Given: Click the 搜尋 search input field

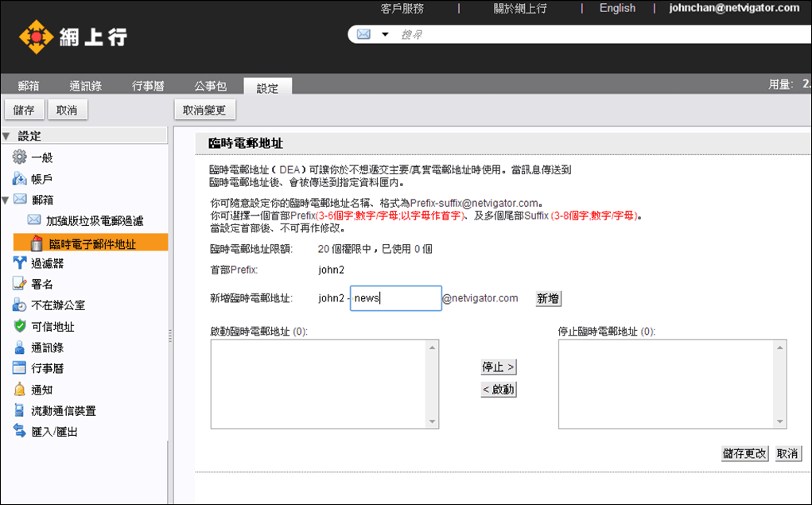Looking at the screenshot, I should pos(604,35).
